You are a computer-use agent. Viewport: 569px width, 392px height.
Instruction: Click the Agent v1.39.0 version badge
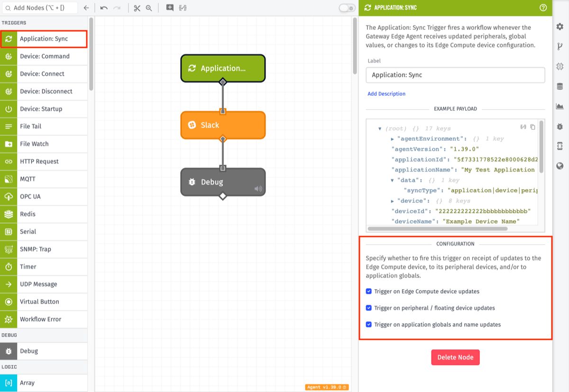click(328, 387)
